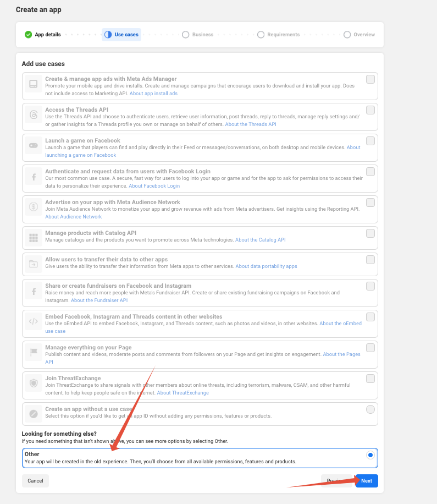Click 'Looking for something else?' heading

point(59,434)
